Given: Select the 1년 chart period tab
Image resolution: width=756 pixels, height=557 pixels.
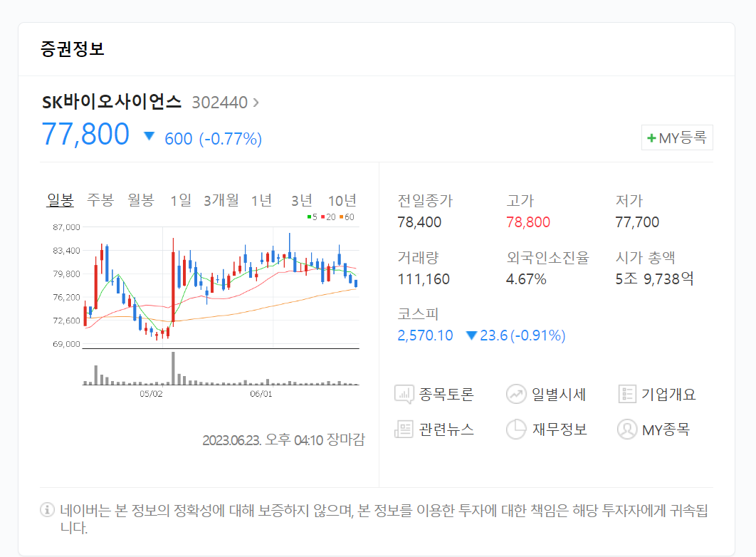Looking at the screenshot, I should click(261, 200).
